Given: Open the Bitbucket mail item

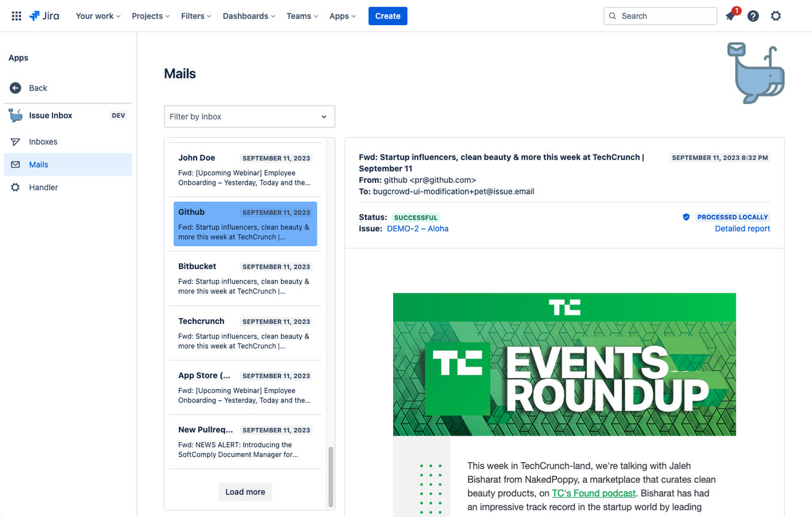Looking at the screenshot, I should click(x=245, y=279).
